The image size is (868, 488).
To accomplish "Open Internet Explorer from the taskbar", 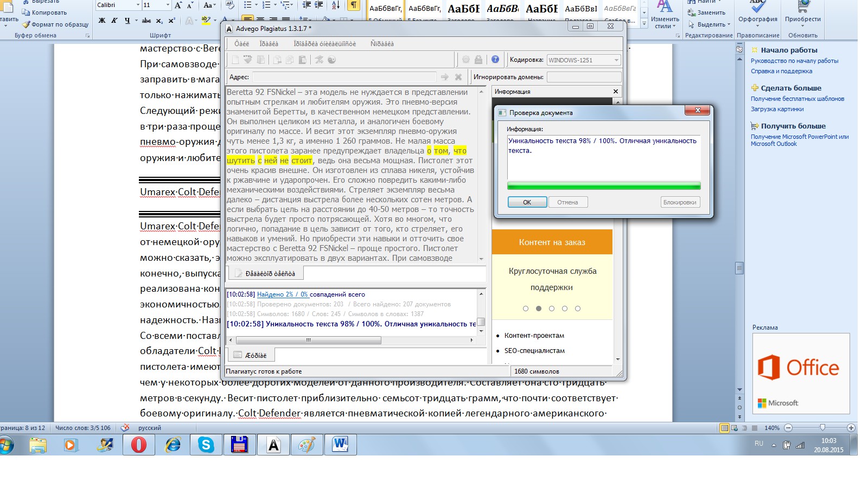I will point(173,445).
